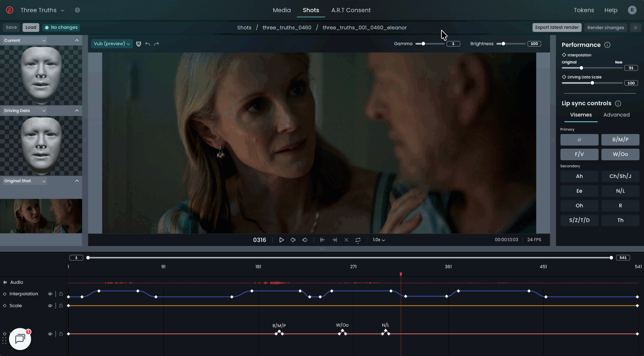Screen dimensions: 644x356
Task: Collapse the Current panel
Action: (x=77, y=41)
